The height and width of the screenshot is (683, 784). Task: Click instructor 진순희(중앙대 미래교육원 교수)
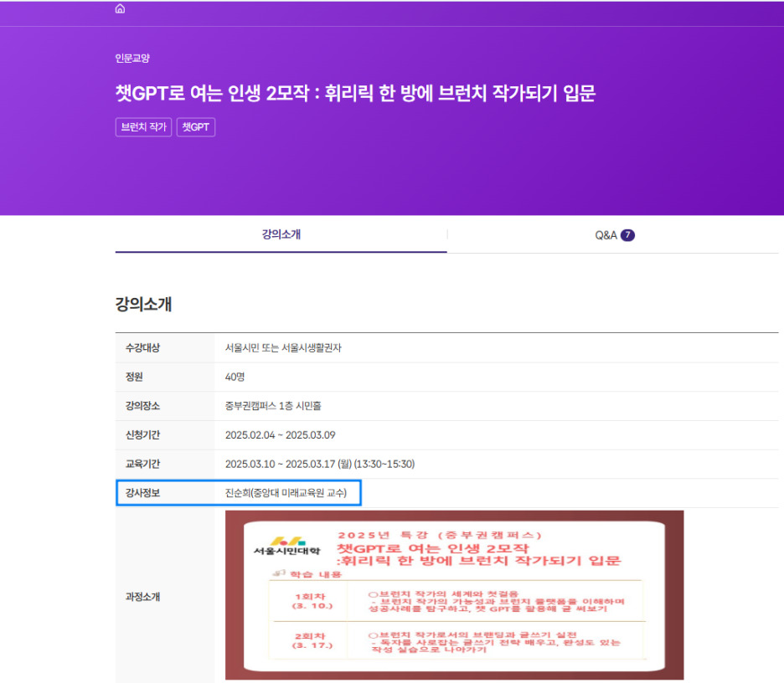click(x=286, y=493)
